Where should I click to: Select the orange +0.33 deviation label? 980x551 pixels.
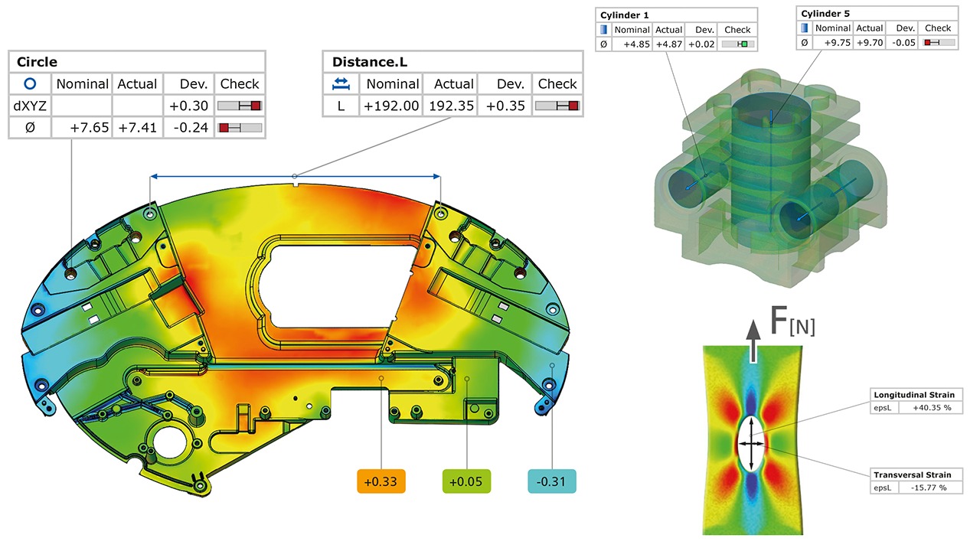point(381,482)
